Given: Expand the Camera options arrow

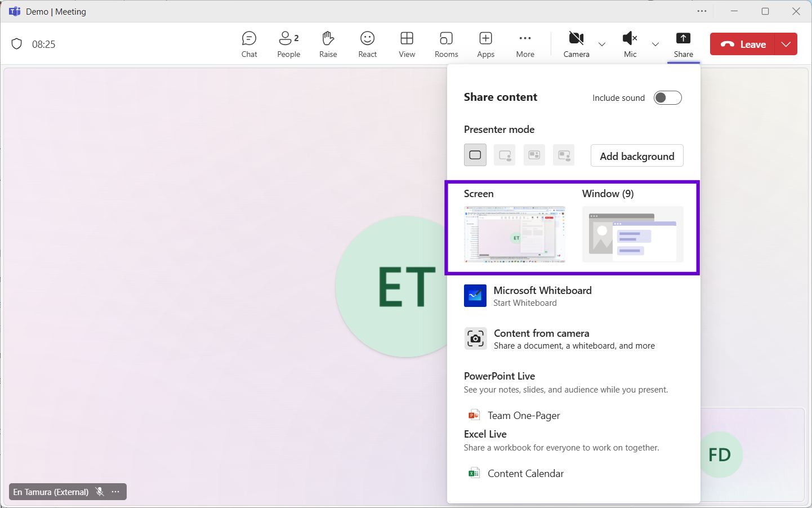Looking at the screenshot, I should coord(602,44).
